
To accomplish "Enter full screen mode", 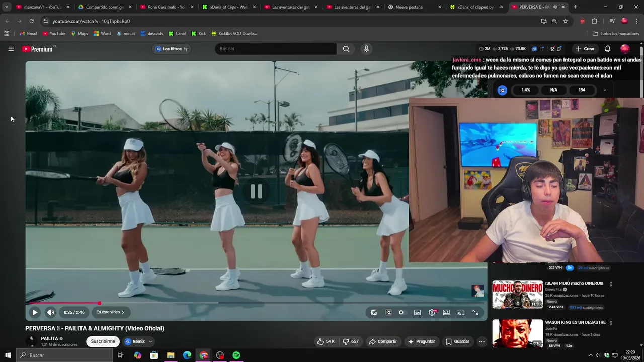I will click(475, 312).
